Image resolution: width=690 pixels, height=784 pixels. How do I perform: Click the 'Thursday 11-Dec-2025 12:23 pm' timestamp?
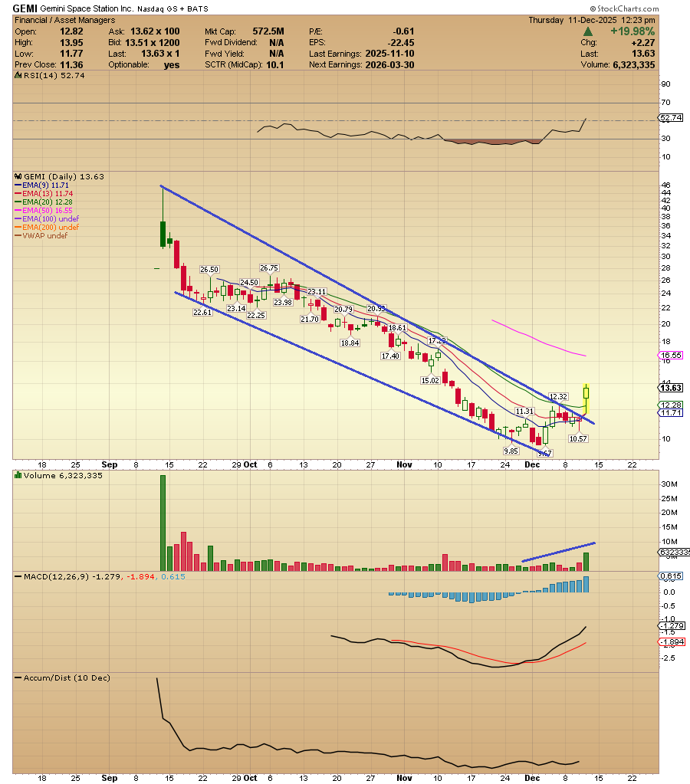[591, 20]
